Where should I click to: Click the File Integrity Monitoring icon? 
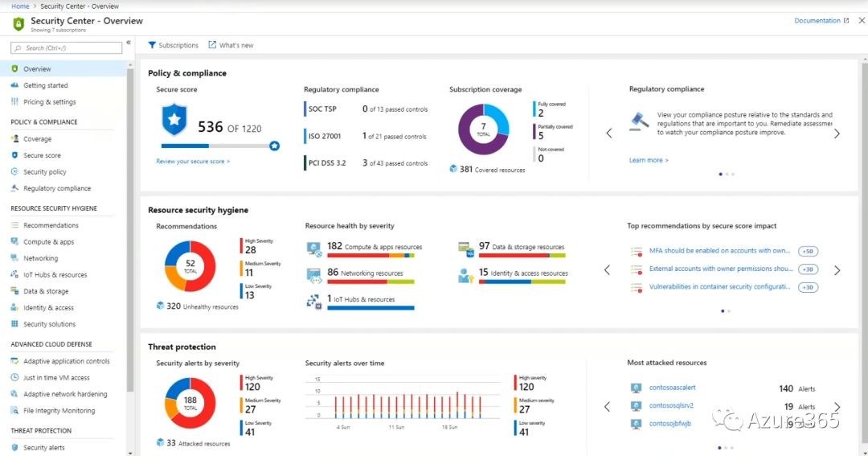tap(14, 410)
